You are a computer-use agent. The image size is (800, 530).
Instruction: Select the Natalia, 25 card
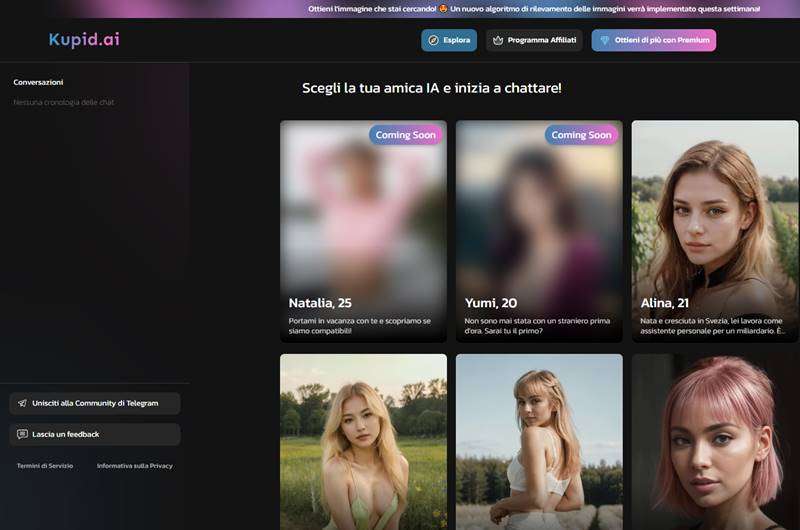363,231
